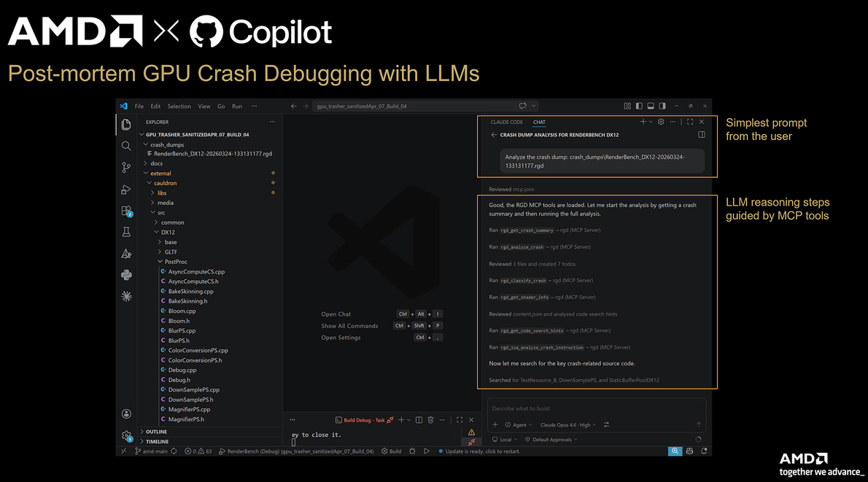The width and height of the screenshot is (868, 482).
Task: Click the chat settings gear icon
Action: (661, 122)
